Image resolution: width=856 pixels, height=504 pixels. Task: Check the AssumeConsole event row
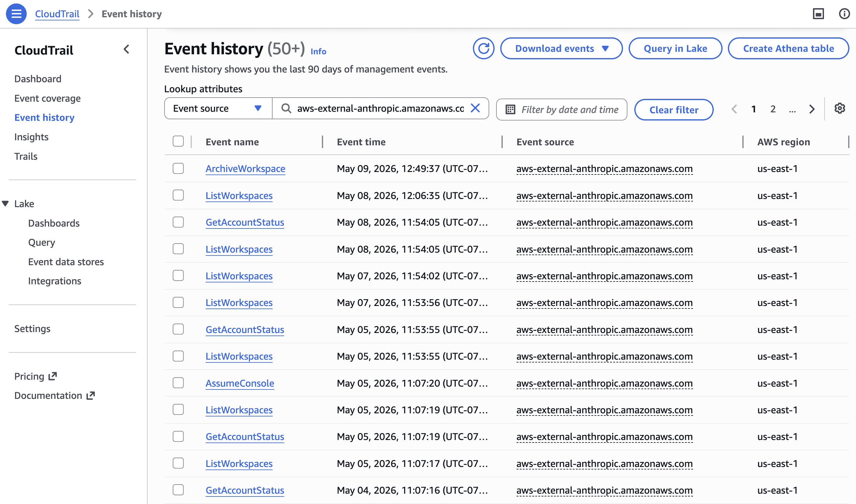point(178,383)
